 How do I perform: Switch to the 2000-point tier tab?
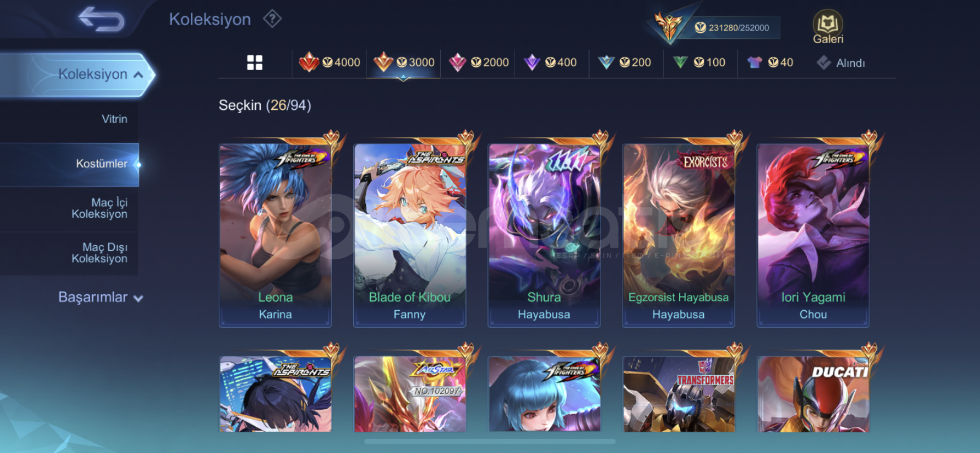(x=479, y=62)
